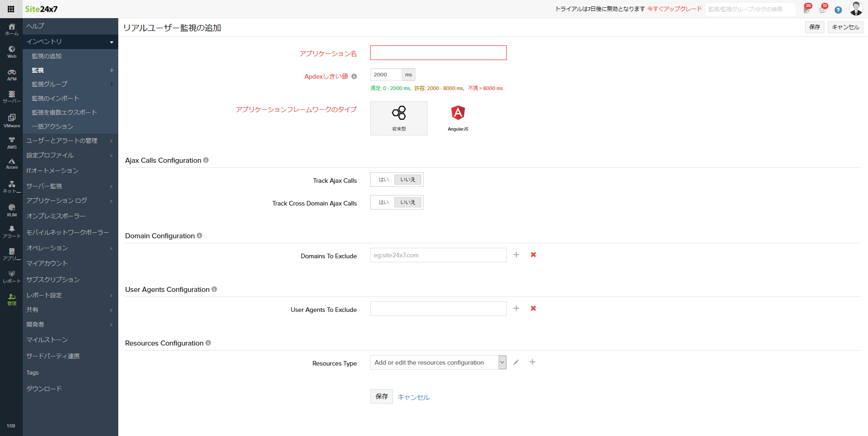This screenshot has width=868, height=436.
Task: Open the Resources Type dropdown
Action: click(x=502, y=362)
